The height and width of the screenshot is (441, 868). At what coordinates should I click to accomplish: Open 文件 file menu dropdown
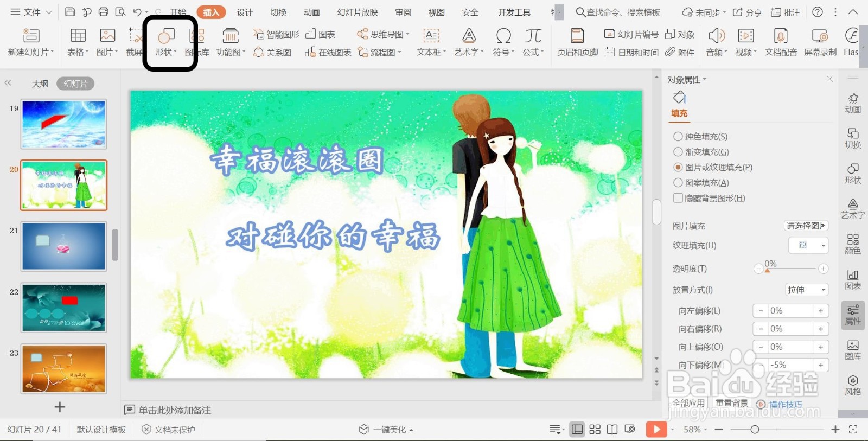pos(31,12)
